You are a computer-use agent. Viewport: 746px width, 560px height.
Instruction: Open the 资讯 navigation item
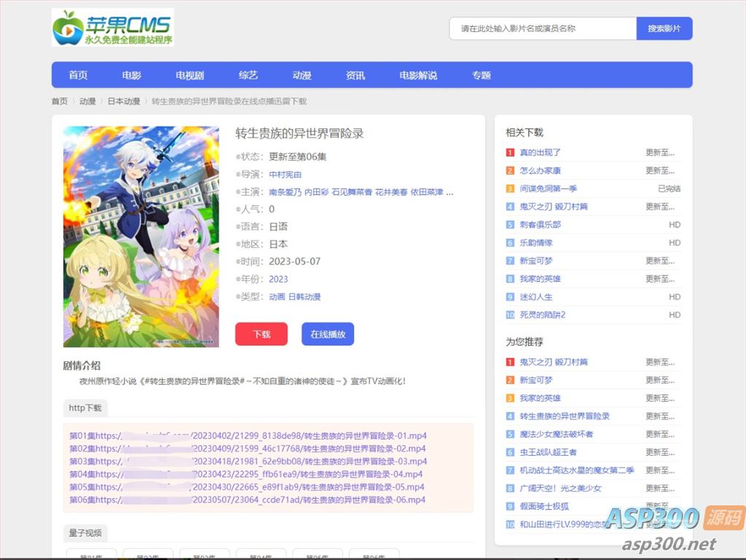point(356,75)
